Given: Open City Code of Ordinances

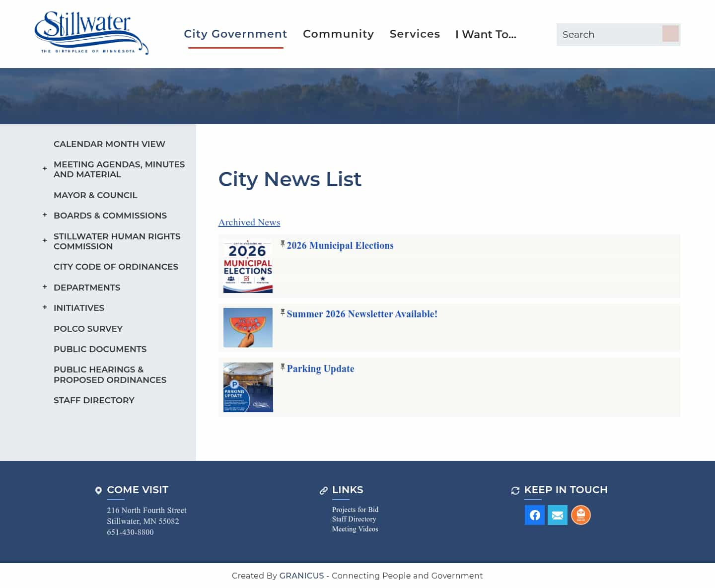Looking at the screenshot, I should point(116,267).
